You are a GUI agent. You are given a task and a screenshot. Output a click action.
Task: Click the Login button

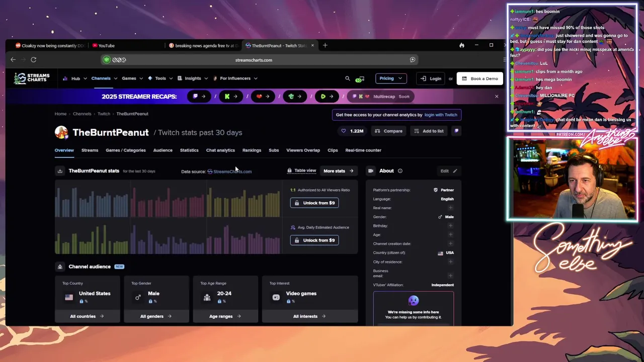coord(431,78)
